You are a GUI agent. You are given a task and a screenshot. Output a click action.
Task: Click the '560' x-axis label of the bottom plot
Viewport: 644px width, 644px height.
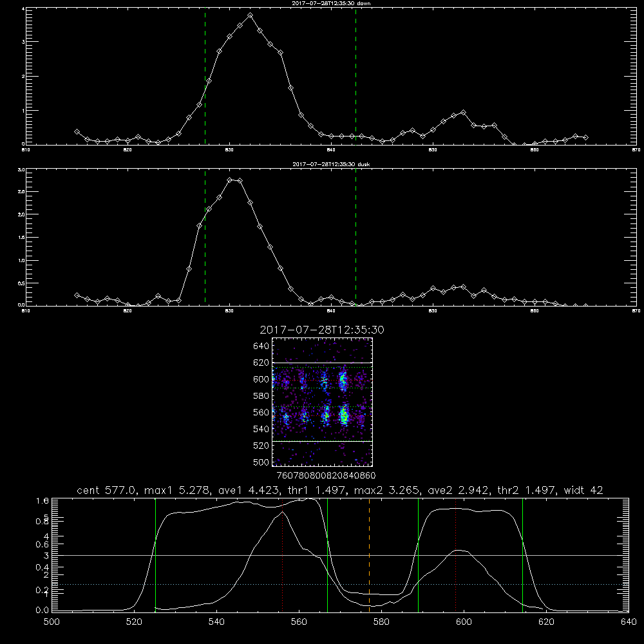(299, 622)
